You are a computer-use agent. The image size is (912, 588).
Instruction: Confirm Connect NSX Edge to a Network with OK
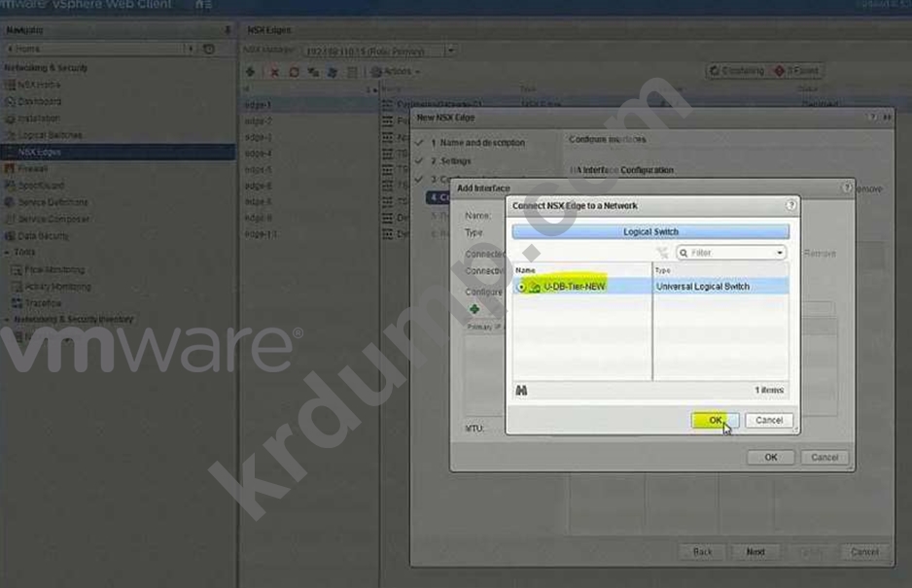[716, 420]
